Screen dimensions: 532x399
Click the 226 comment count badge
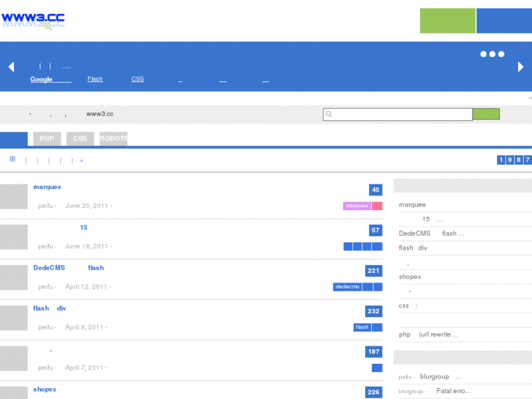(x=373, y=392)
